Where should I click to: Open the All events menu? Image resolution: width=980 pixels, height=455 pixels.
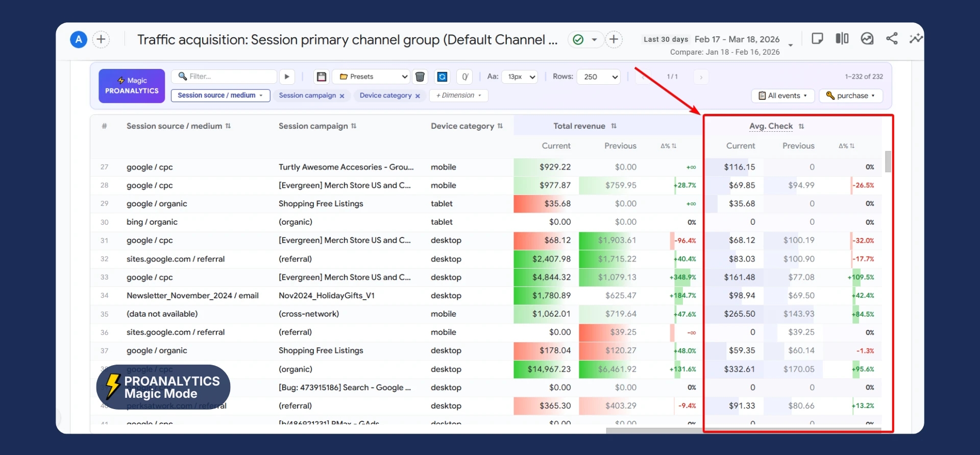(x=782, y=95)
